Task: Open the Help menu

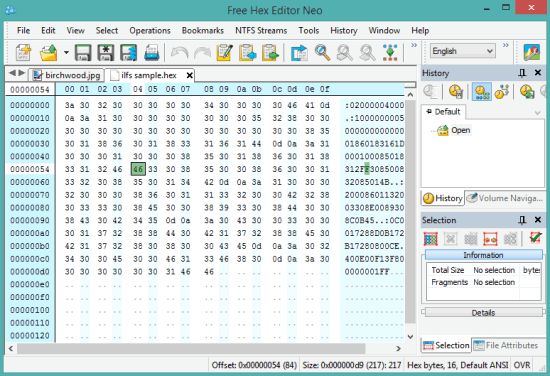Action: click(x=420, y=31)
